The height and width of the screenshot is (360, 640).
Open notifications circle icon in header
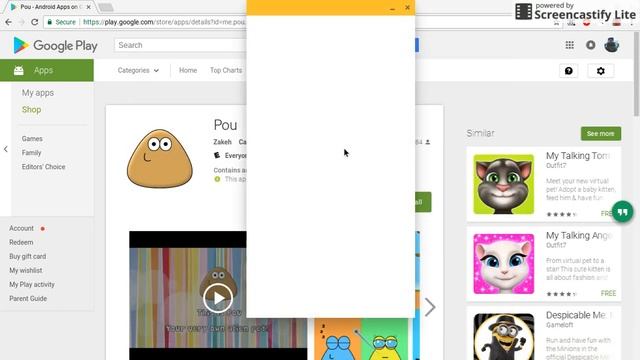pyautogui.click(x=591, y=45)
